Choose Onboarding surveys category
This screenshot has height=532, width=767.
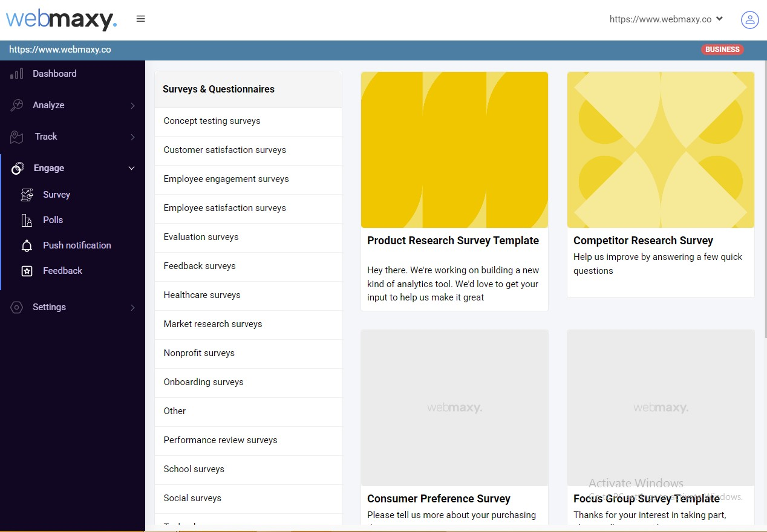click(x=248, y=383)
